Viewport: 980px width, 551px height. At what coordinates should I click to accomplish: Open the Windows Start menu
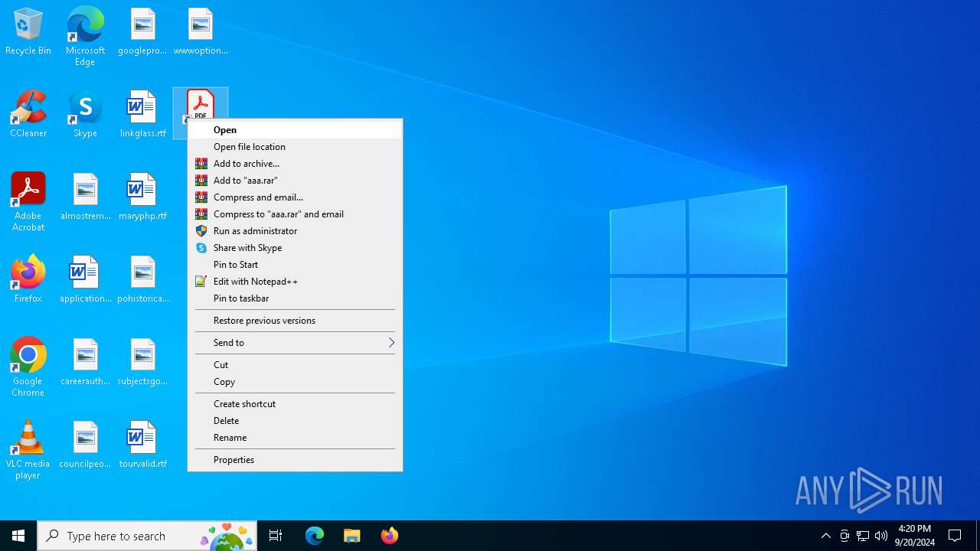[18, 536]
